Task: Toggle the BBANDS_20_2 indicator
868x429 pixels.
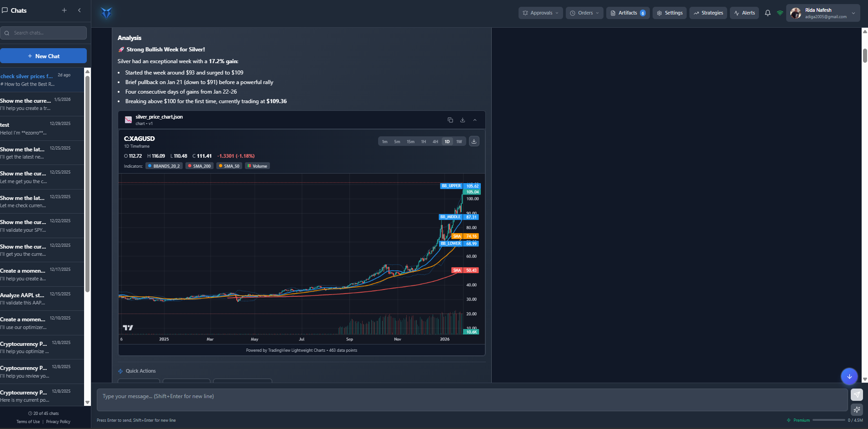Action: pyautogui.click(x=164, y=165)
